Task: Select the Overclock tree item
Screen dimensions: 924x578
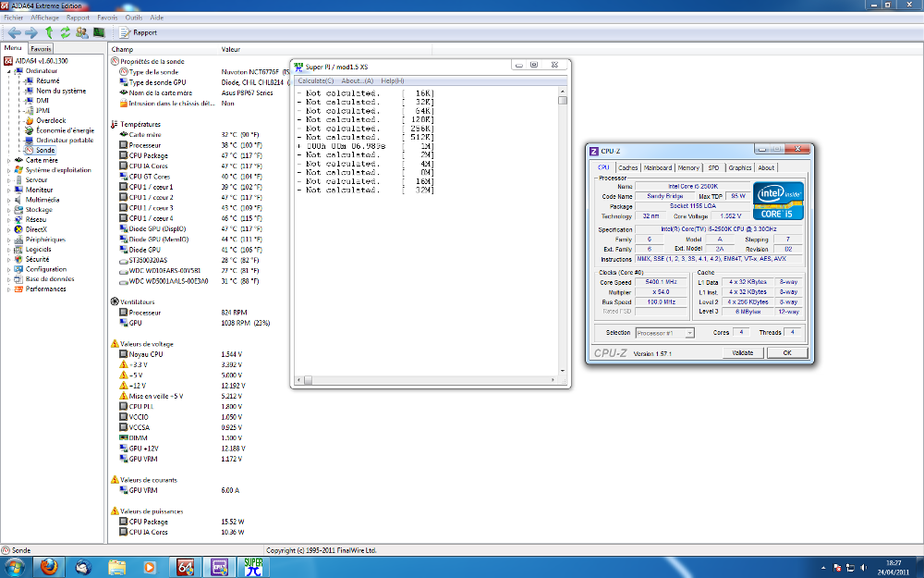Action: click(51, 120)
